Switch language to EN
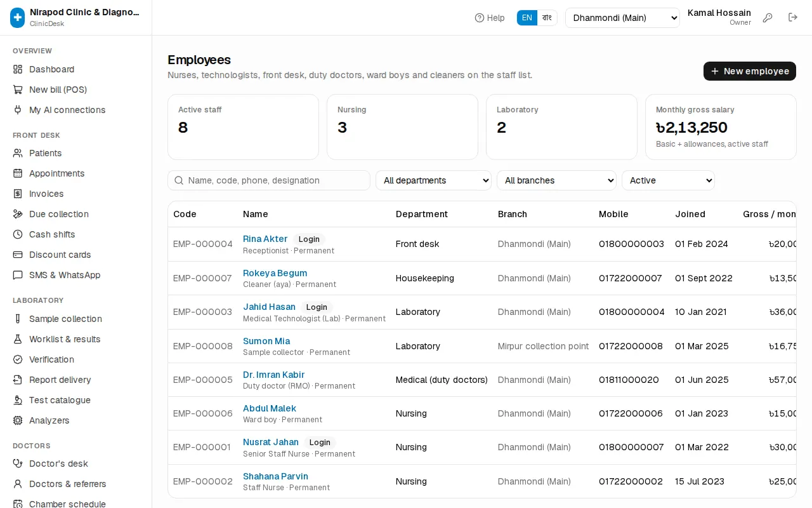 point(527,18)
